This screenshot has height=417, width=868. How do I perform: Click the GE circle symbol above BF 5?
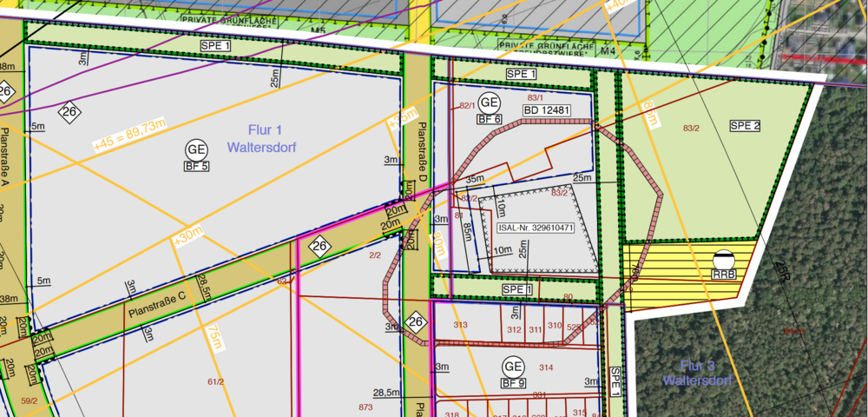196,148
